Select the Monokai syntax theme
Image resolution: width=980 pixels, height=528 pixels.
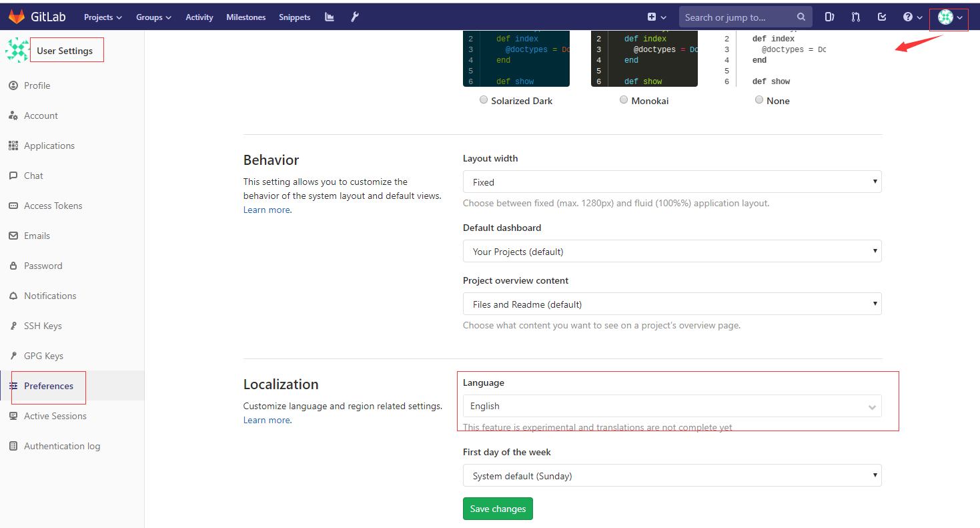[624, 100]
